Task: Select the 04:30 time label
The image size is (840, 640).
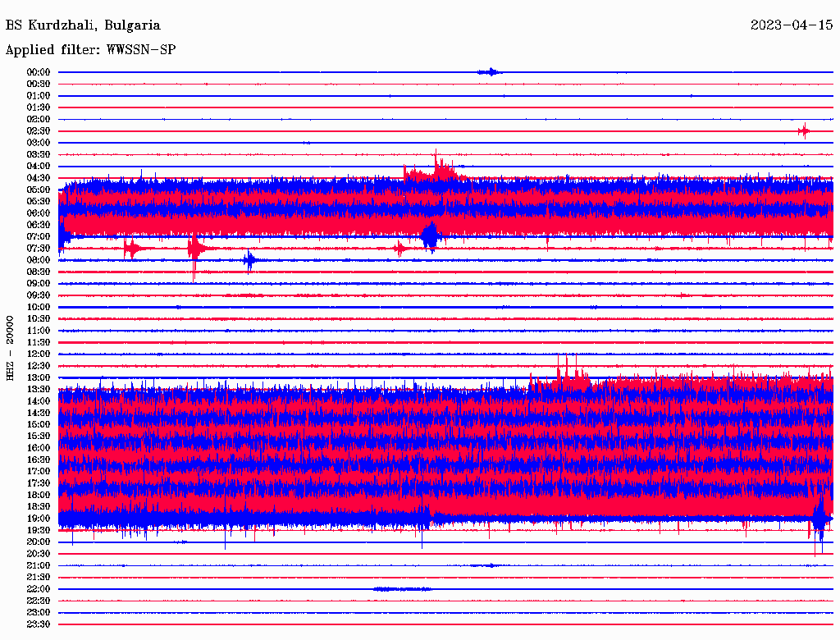Action: (x=39, y=178)
